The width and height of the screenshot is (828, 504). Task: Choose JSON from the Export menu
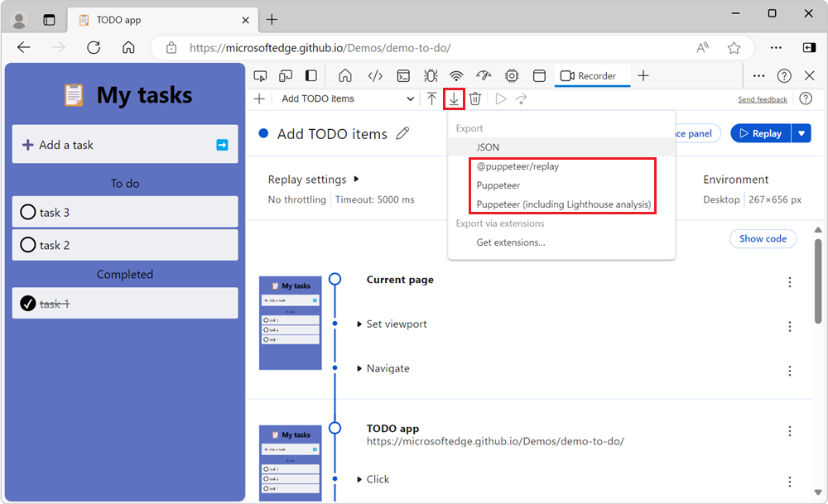(489, 146)
